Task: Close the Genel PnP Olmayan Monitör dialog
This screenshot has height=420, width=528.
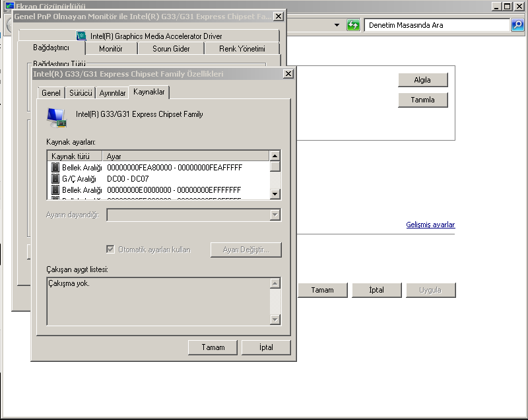Action: [x=278, y=16]
